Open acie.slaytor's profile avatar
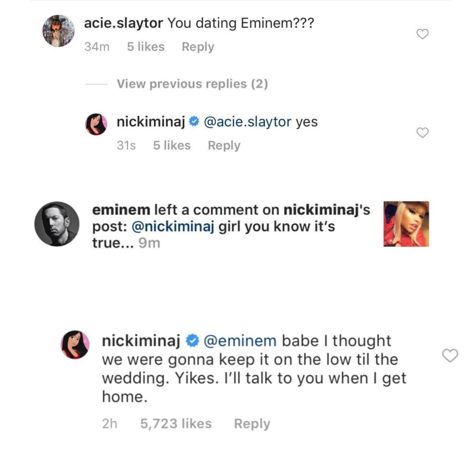Viewport: 476px width, 476px height. (x=58, y=30)
